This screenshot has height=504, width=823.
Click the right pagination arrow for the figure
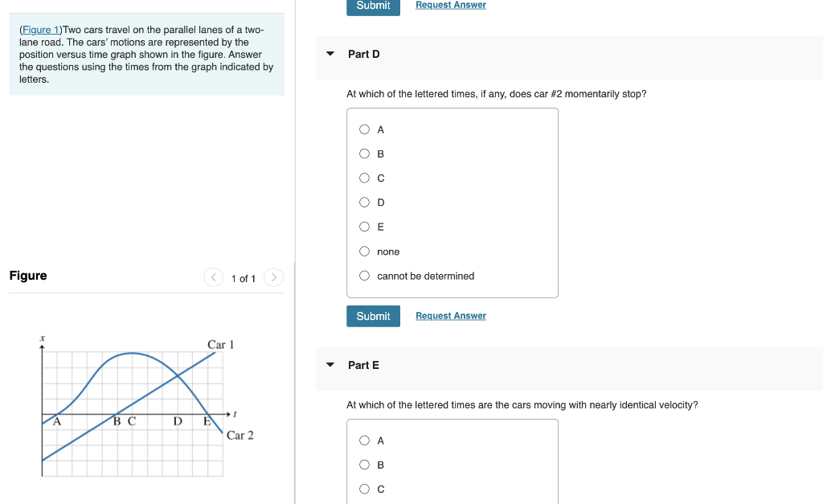pyautogui.click(x=273, y=277)
